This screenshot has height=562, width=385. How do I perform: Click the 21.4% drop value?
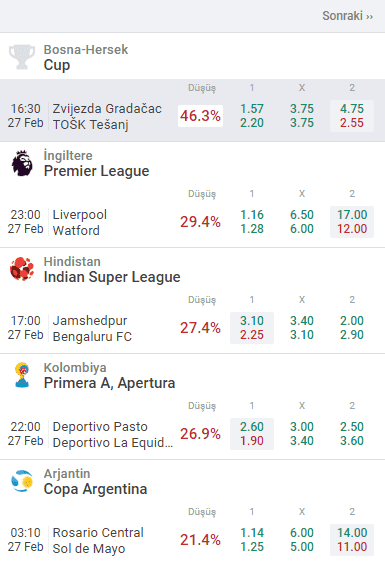point(200,540)
